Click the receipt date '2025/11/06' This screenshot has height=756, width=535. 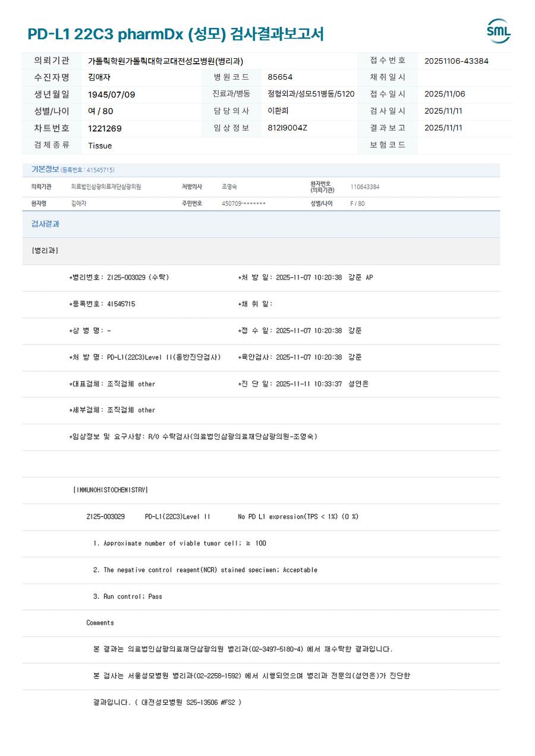445,94
